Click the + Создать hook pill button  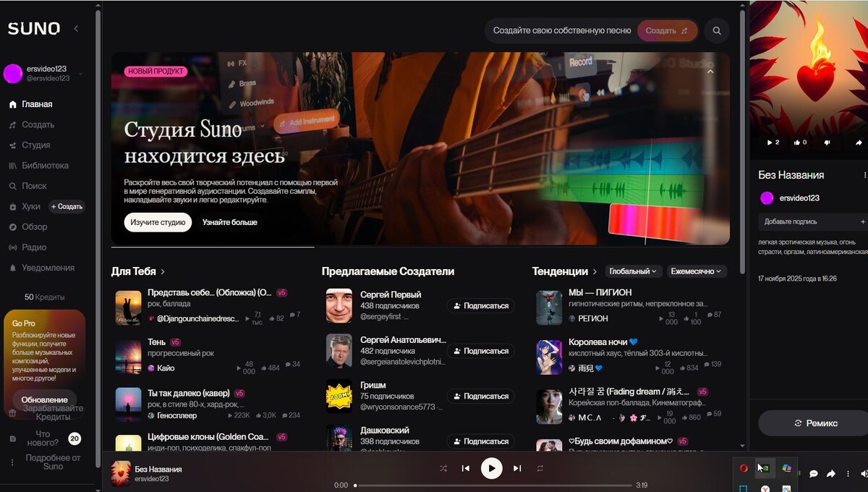(67, 206)
